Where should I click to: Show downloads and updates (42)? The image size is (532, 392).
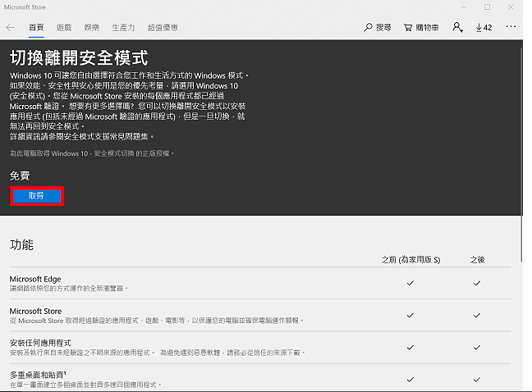484,27
